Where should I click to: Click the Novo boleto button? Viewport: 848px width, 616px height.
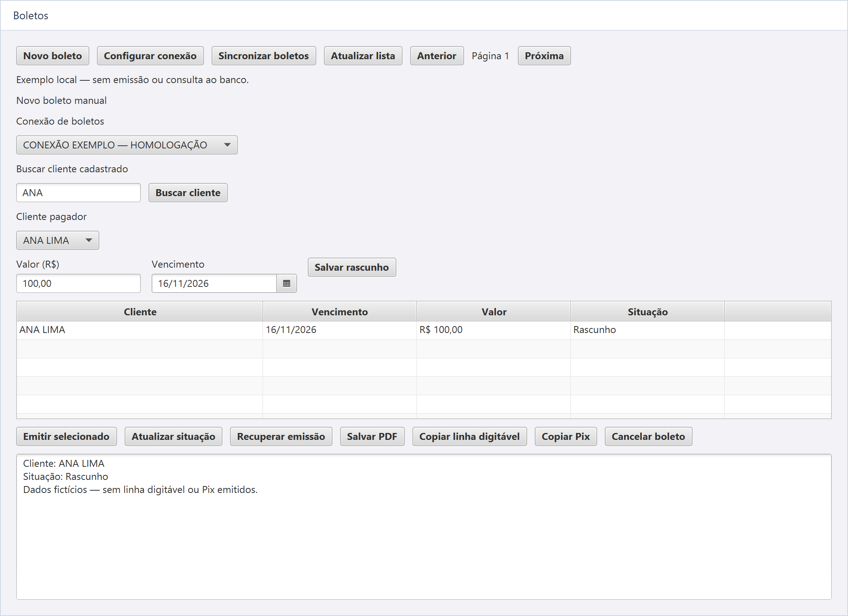tap(53, 56)
